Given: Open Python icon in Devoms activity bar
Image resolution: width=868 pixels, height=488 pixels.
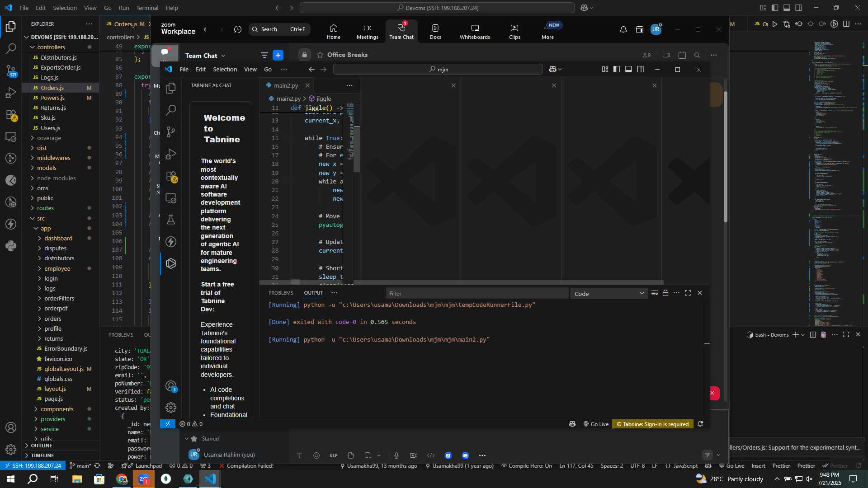Looking at the screenshot, I should coord(11,246).
